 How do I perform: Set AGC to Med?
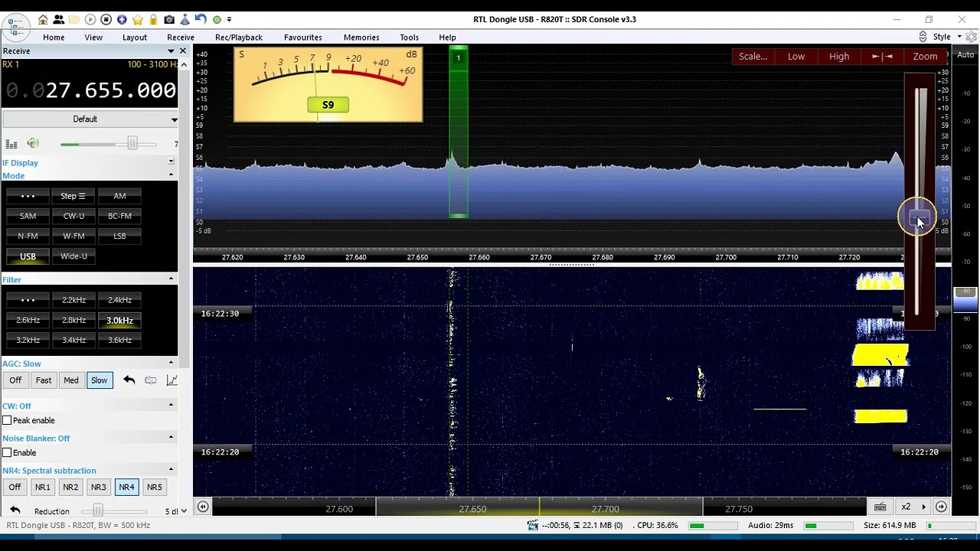tap(71, 380)
